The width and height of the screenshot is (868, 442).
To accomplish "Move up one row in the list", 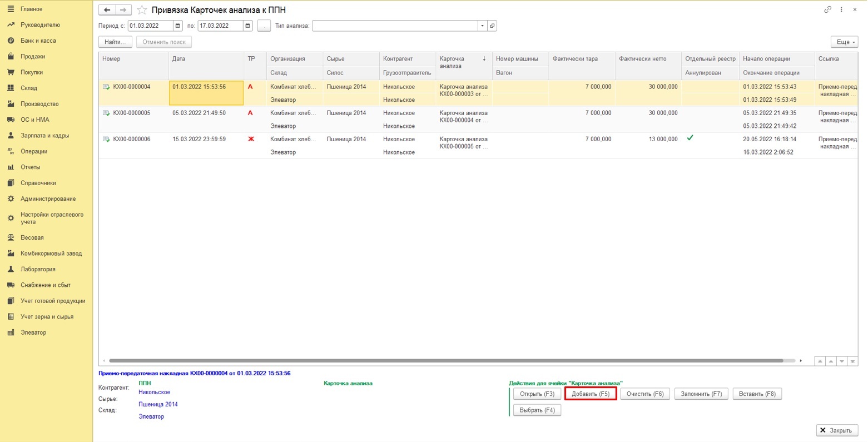I will coord(831,361).
